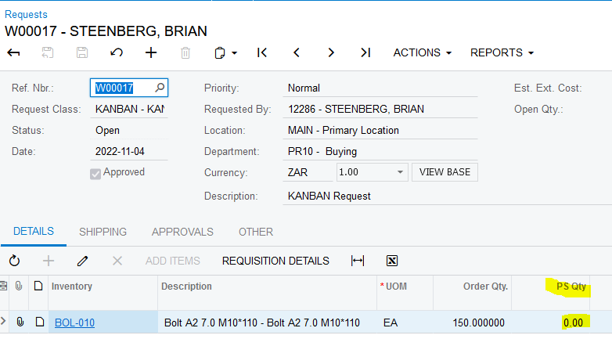Switch to the APPROVALS tab
This screenshot has width=612, height=364.
(182, 232)
